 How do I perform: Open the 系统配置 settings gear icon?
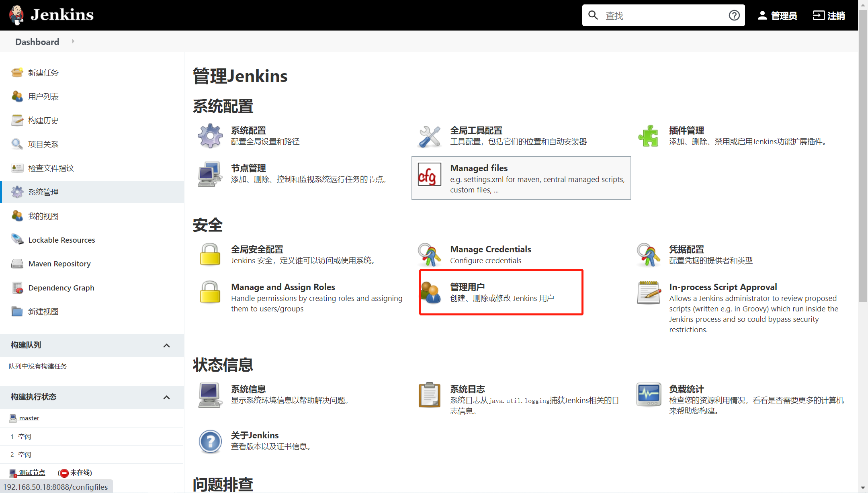pos(210,136)
